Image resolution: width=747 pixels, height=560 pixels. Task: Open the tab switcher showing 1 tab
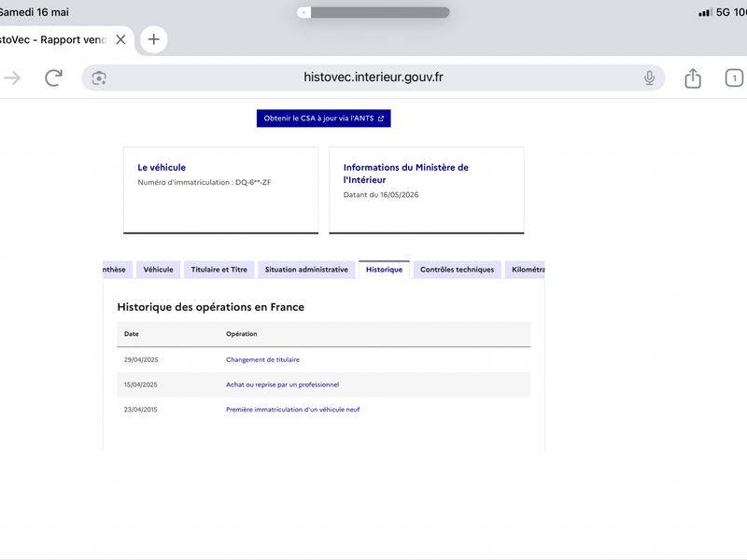pos(734,78)
